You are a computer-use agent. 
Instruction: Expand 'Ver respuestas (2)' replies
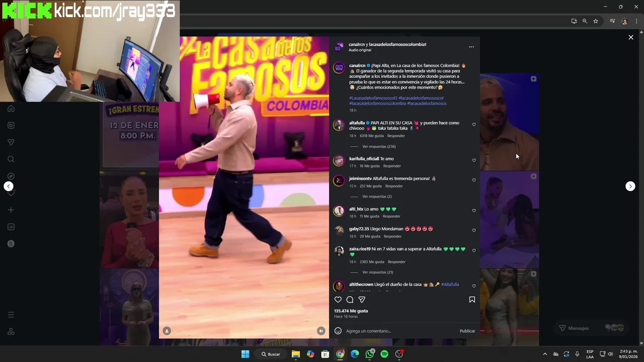[x=377, y=197]
